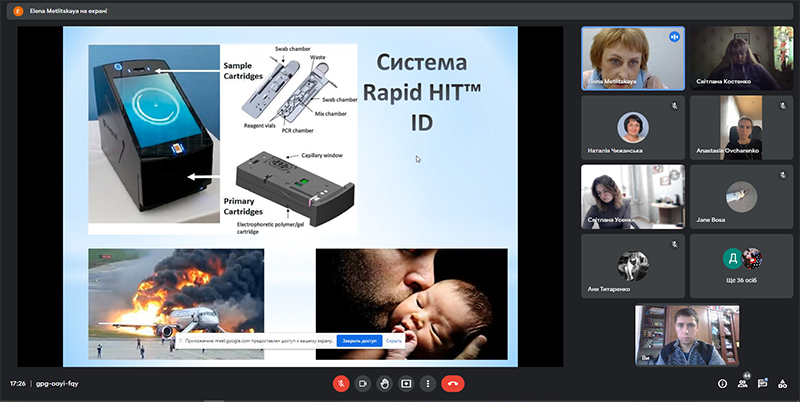Screen dimensions: 800x402
Task: Click the 'Waste' label on the slide
Action: 317,58
